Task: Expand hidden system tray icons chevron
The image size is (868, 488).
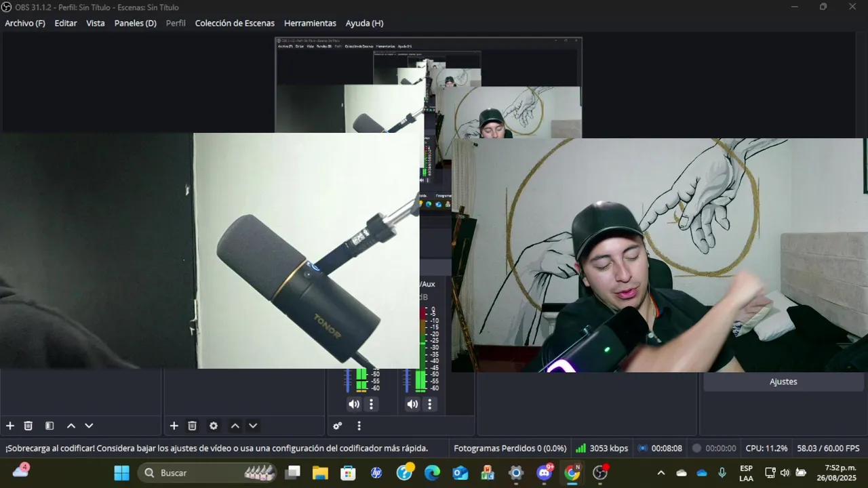Action: click(x=661, y=472)
